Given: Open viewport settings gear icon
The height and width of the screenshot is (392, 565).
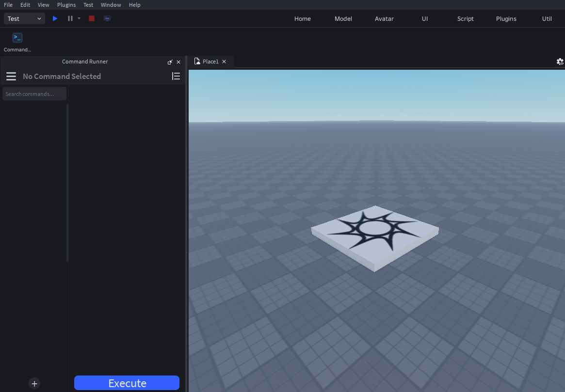Looking at the screenshot, I should [560, 62].
